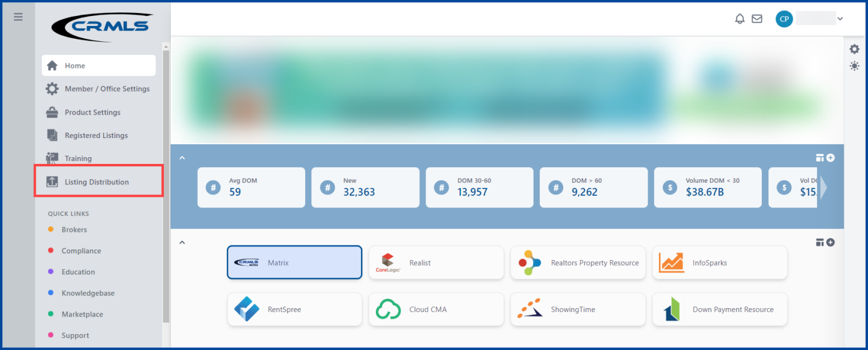The width and height of the screenshot is (868, 350).
Task: Open Down Payment Resource
Action: (x=719, y=309)
